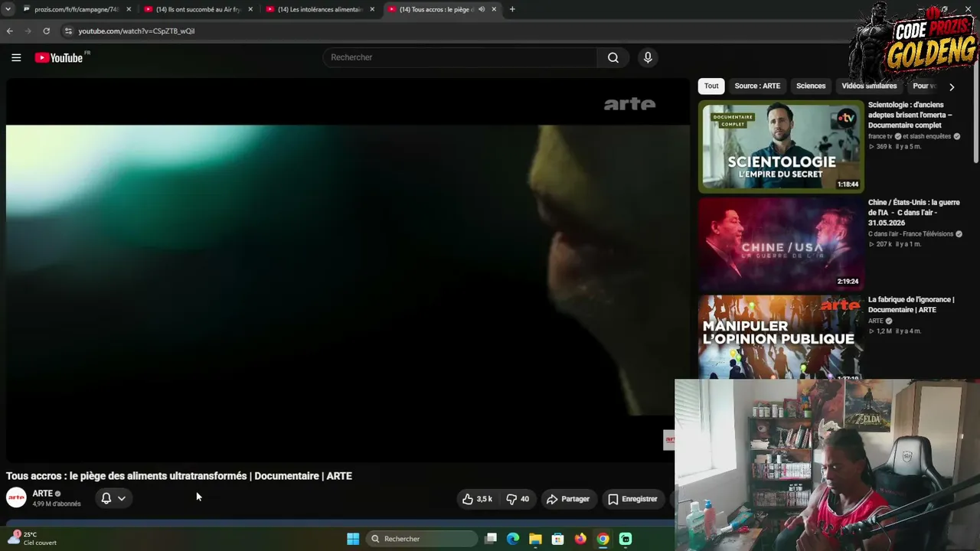Open a new browser tab
980x551 pixels.
512,9
